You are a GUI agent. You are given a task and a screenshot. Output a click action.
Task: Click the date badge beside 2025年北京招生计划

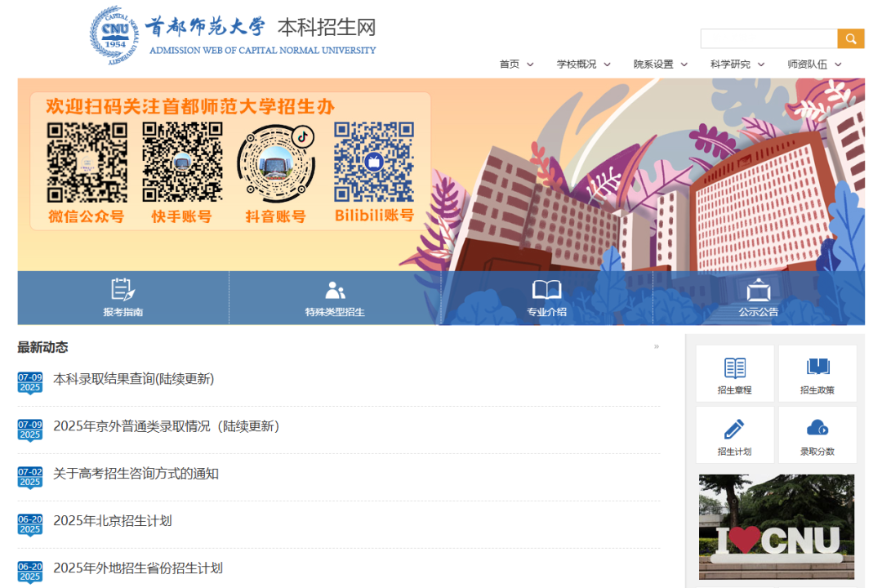pos(30,524)
